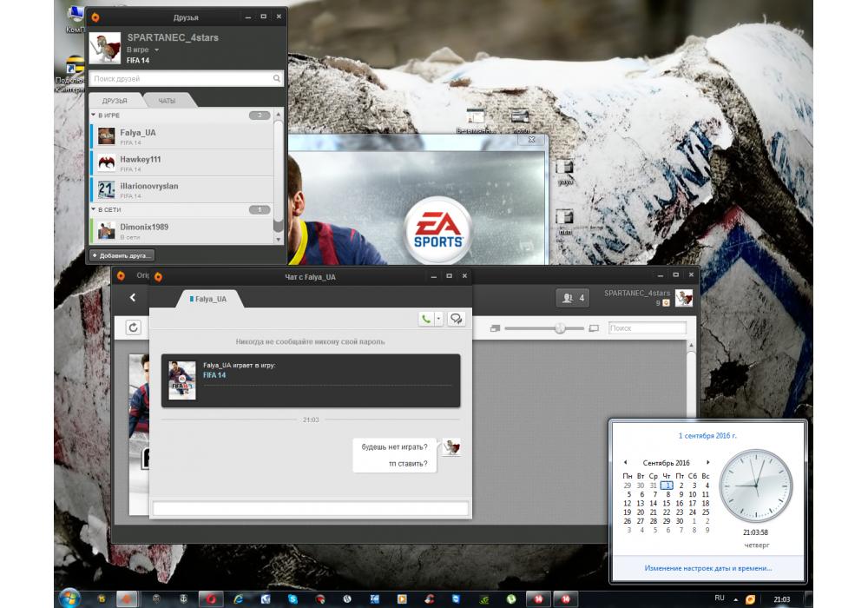Click the chat message input field
868x608 pixels.
(310, 508)
